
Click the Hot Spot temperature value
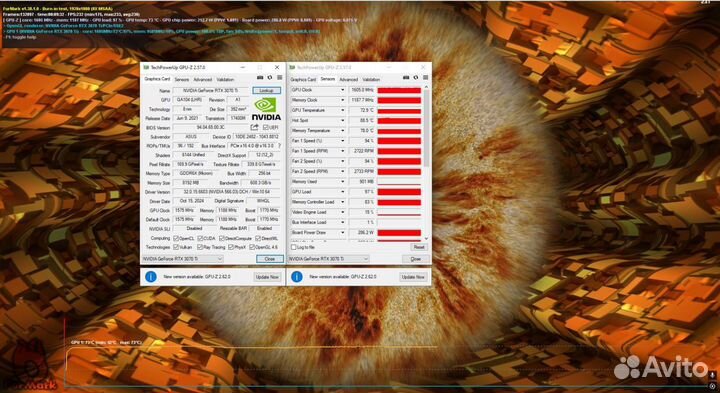click(x=362, y=120)
